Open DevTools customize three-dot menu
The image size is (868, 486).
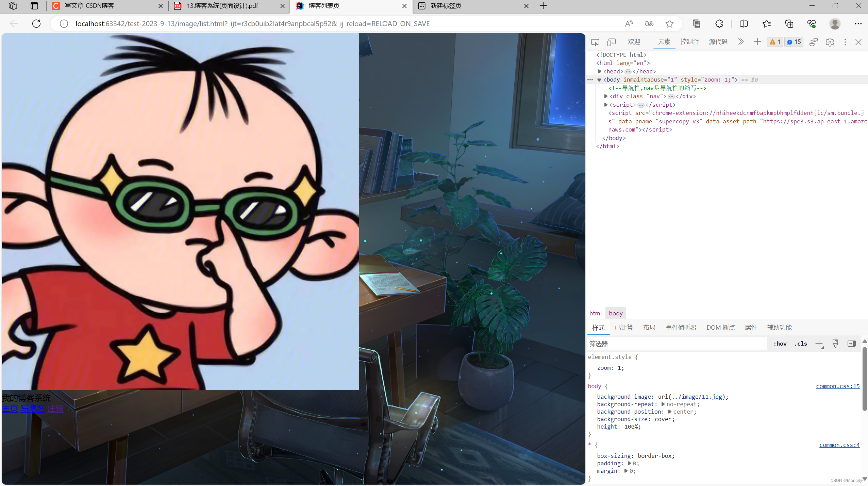click(x=845, y=42)
